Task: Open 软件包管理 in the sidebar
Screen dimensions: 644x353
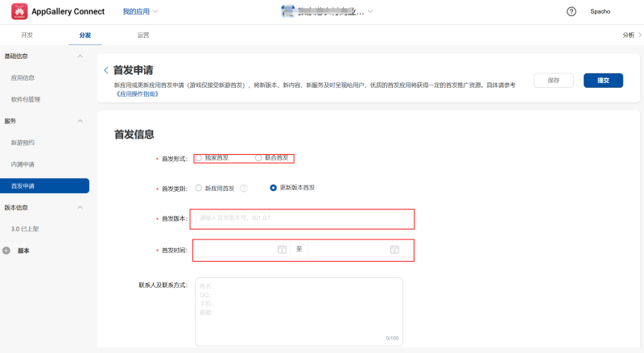Action: 26,99
